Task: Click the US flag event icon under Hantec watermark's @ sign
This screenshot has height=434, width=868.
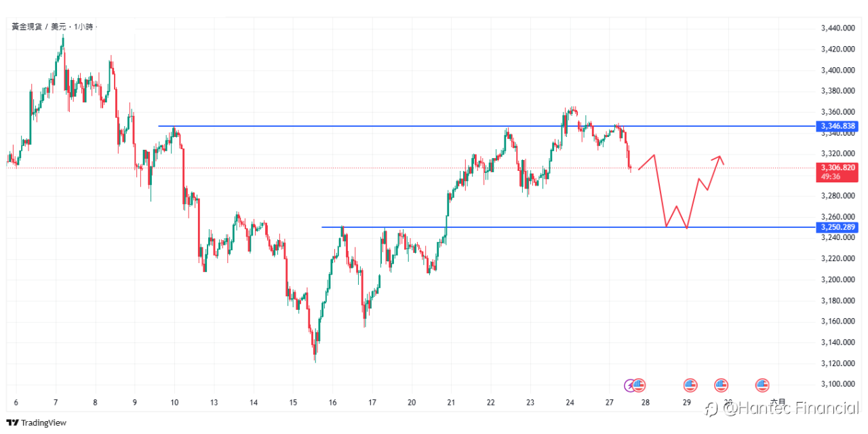Action: pyautogui.click(x=721, y=384)
